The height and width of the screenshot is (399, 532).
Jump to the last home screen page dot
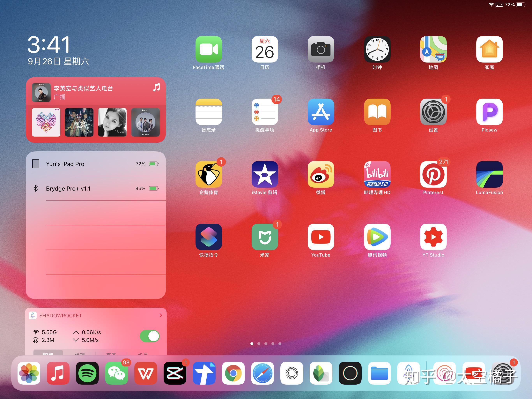point(280,344)
